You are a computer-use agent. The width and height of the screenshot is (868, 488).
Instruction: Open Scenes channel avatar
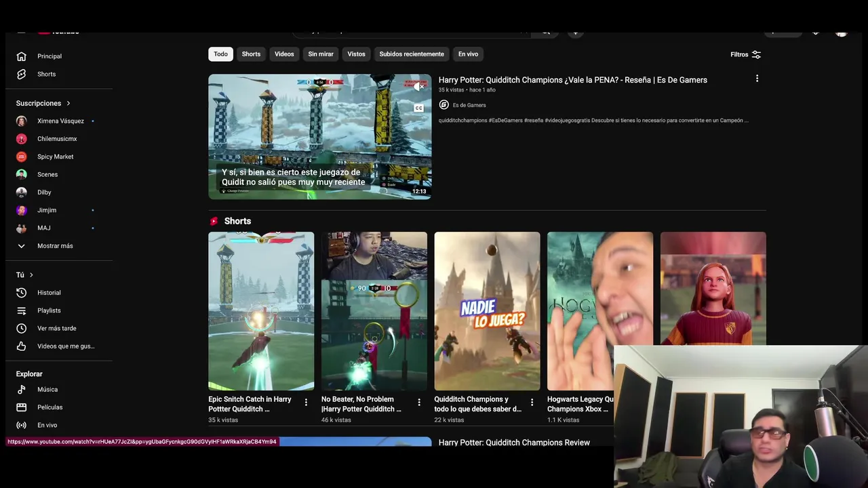[21, 174]
